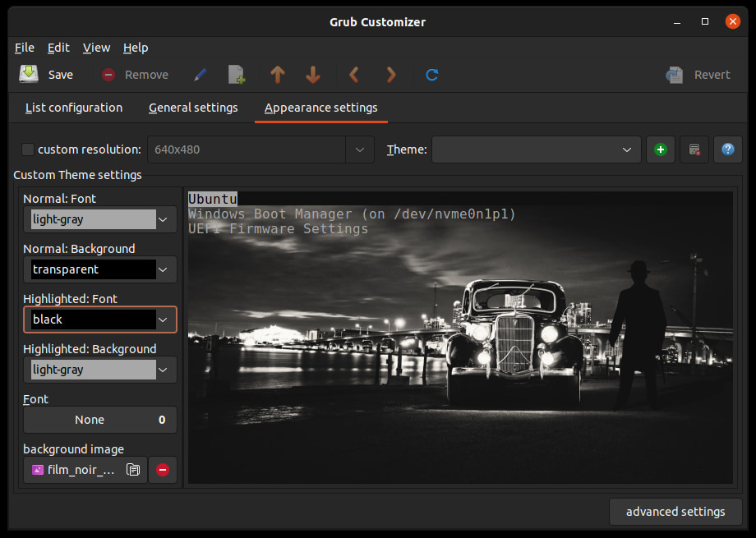Image resolution: width=756 pixels, height=538 pixels.
Task: Click the advanced settings button
Action: pyautogui.click(x=675, y=512)
